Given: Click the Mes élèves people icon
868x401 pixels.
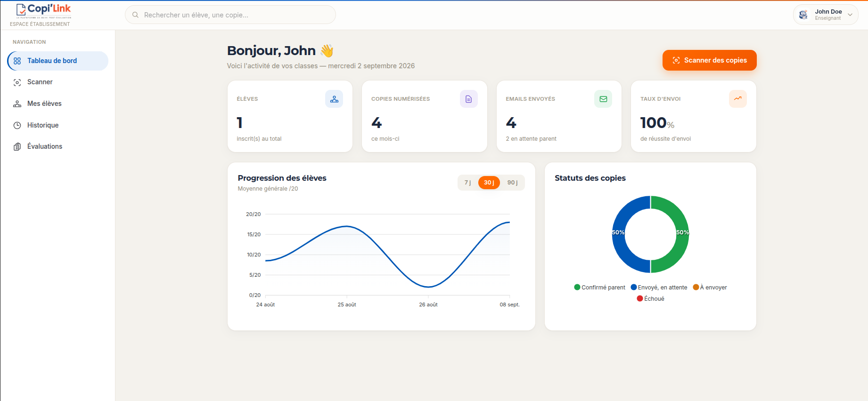Looking at the screenshot, I should (x=17, y=104).
